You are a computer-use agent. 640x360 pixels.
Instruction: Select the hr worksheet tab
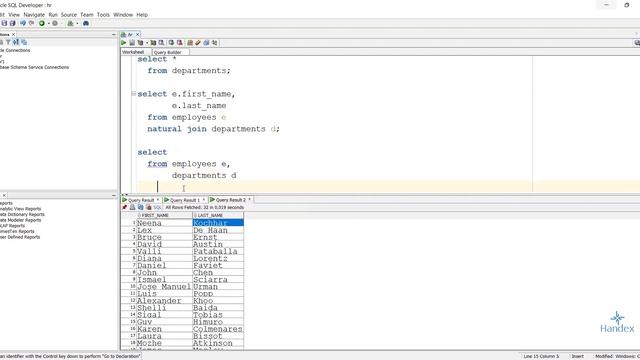(130, 35)
